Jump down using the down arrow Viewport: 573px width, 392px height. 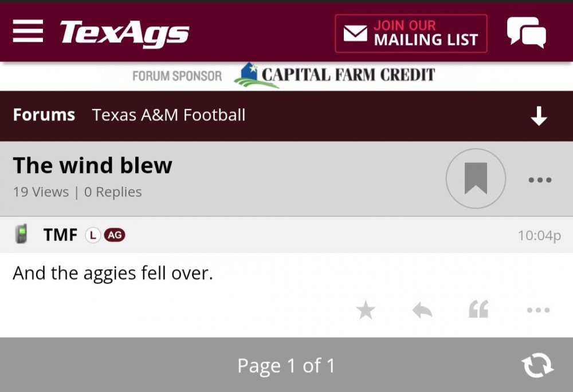coord(539,116)
